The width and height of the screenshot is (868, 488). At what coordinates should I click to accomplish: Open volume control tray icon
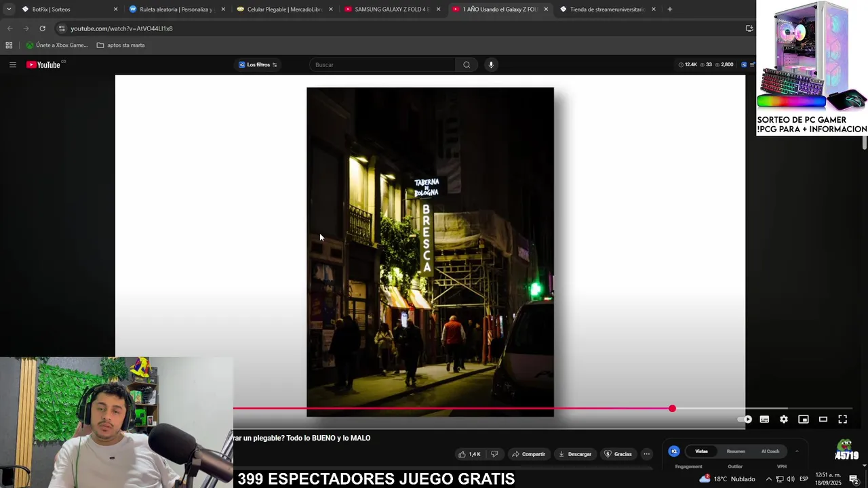point(791,479)
